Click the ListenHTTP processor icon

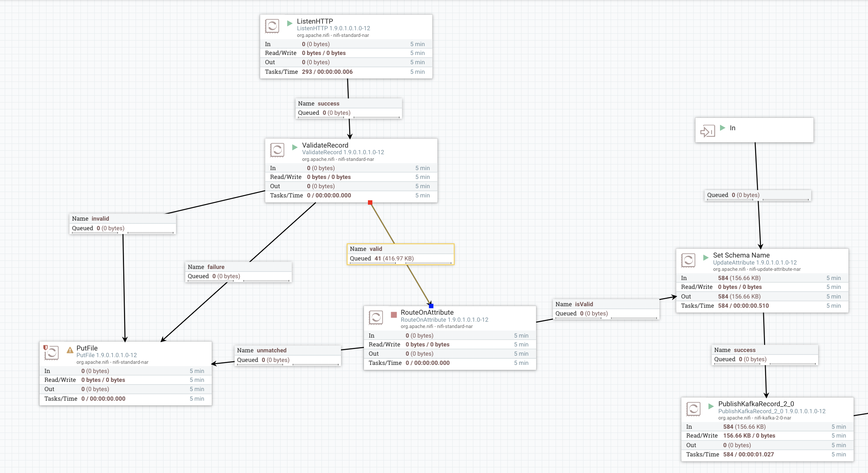pos(272,27)
